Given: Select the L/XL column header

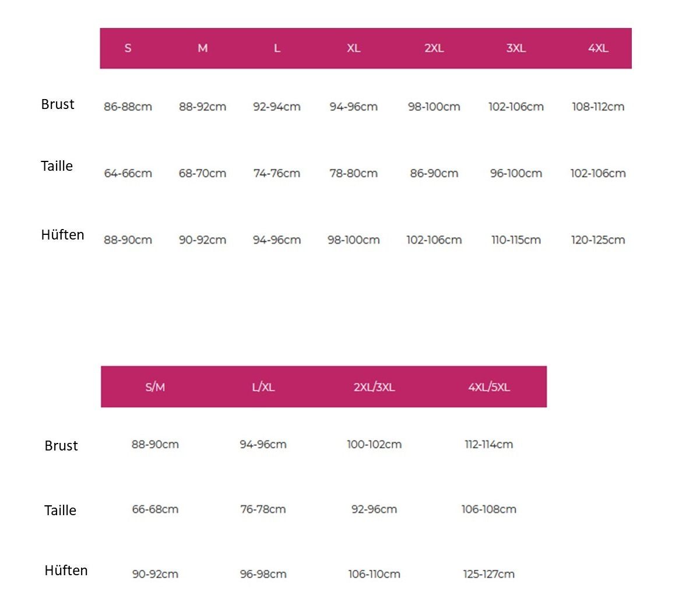Looking at the screenshot, I should click(x=263, y=387).
